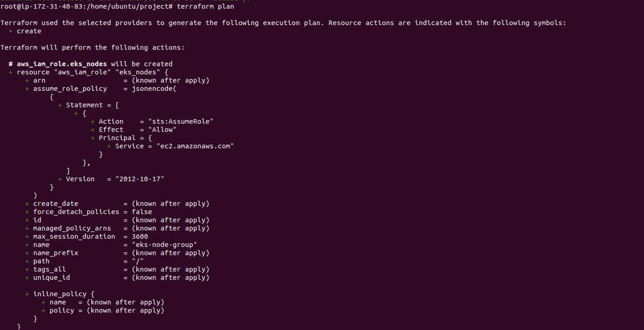Image resolution: width=644 pixels, height=330 pixels.
Task: Click the plus sign before 'Version'
Action: [60, 179]
